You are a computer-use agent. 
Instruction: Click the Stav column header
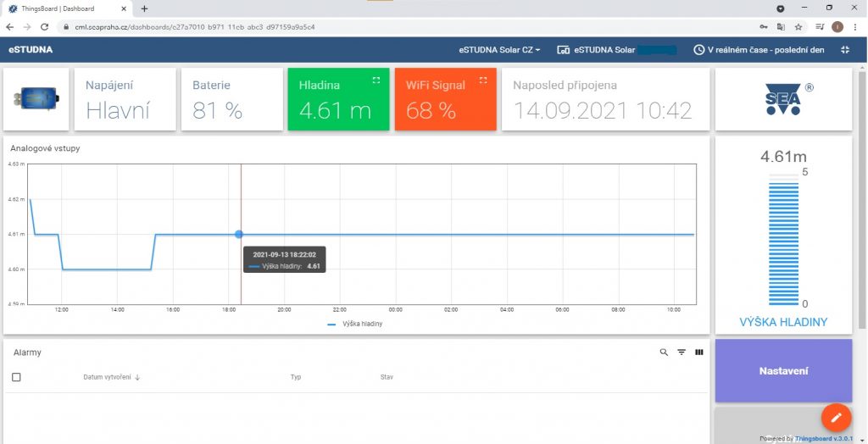(387, 377)
